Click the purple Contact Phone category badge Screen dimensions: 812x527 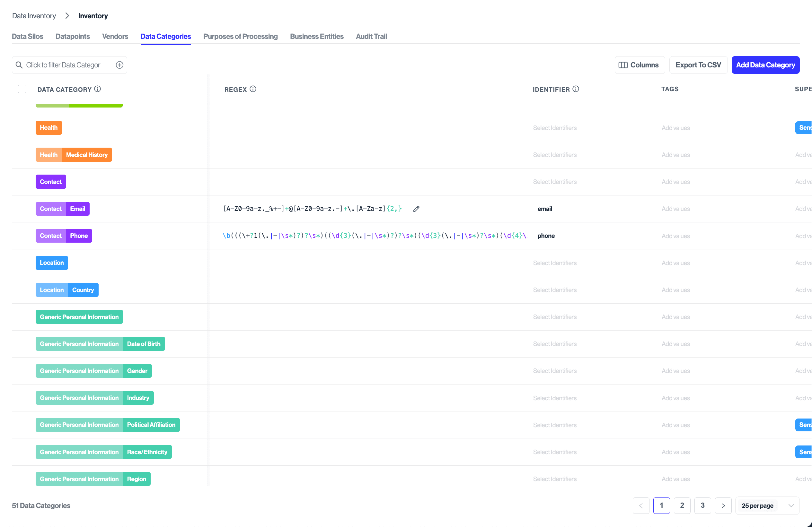64,236
